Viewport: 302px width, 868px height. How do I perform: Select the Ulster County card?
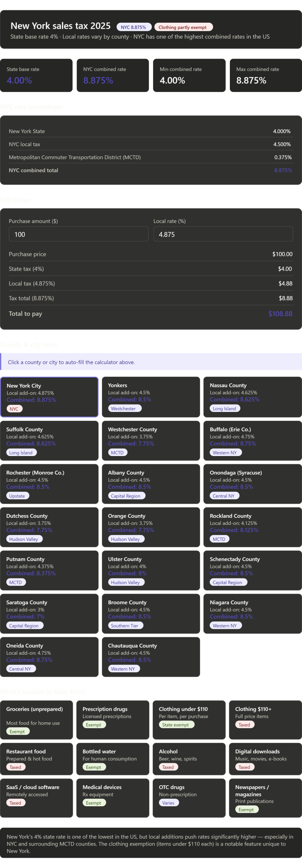(x=151, y=570)
